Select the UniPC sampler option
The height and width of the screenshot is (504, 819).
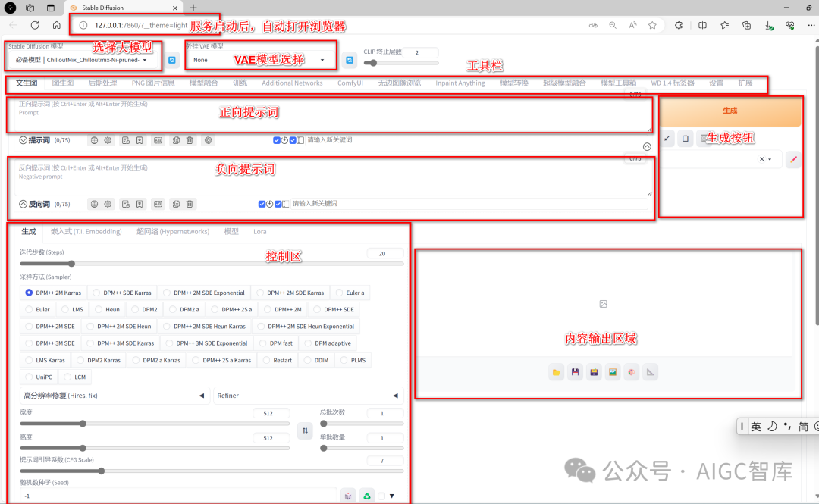39,377
